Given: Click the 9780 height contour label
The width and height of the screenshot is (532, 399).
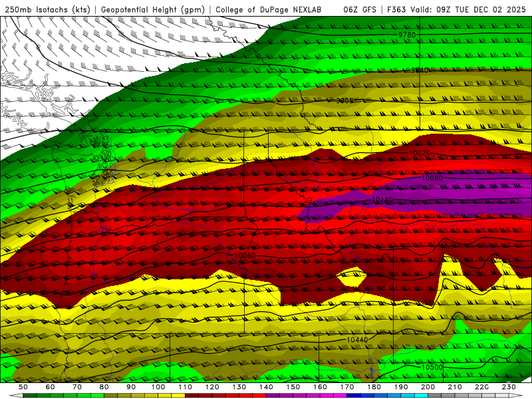Looking at the screenshot, I should [407, 35].
